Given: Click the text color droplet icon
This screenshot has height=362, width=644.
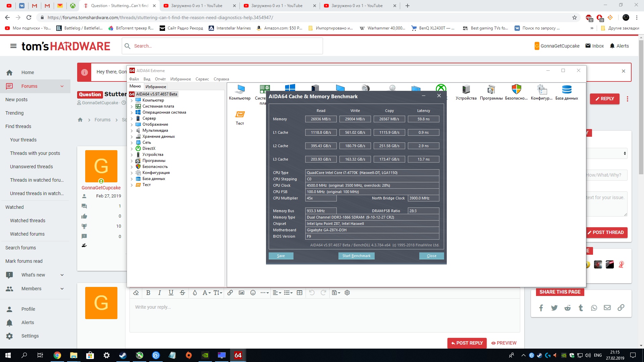Looking at the screenshot, I should click(195, 293).
